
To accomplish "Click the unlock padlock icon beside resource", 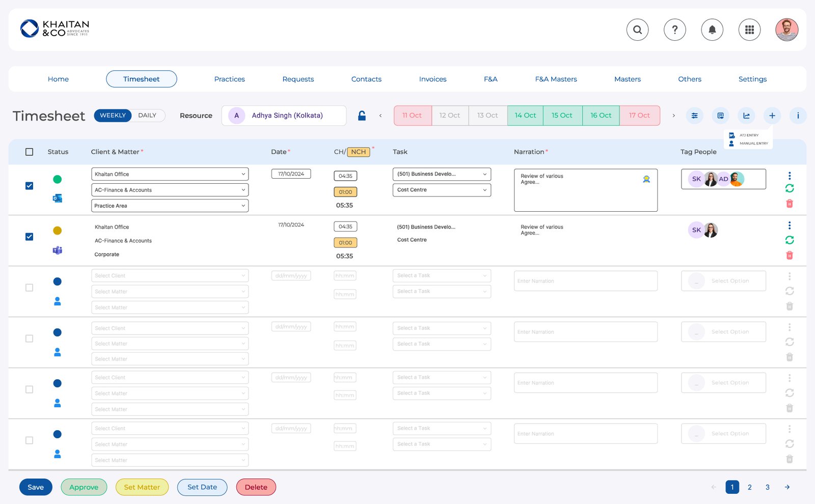I will [x=362, y=116].
